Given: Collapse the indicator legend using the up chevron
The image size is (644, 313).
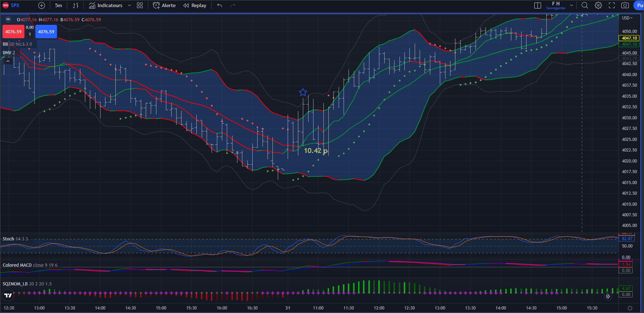Looking at the screenshot, I should 8,61.
